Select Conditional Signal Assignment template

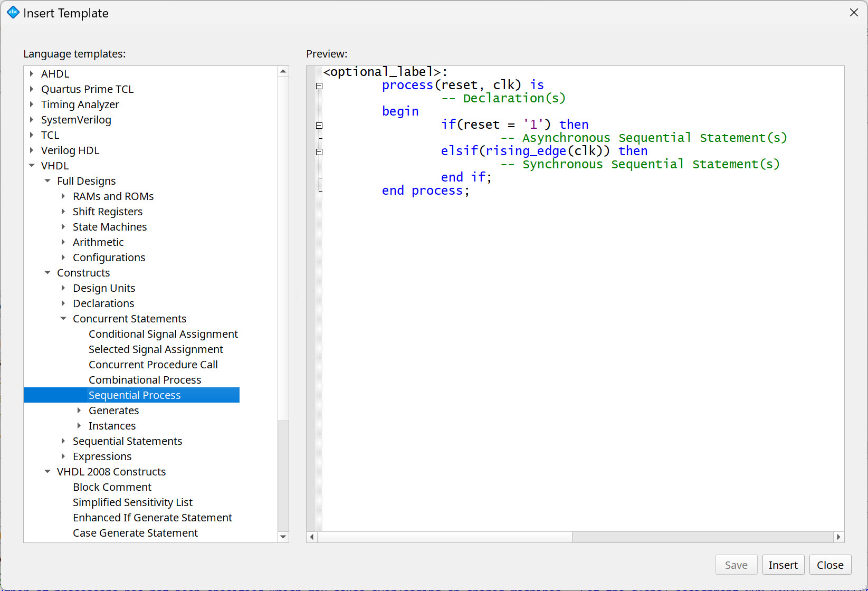163,334
